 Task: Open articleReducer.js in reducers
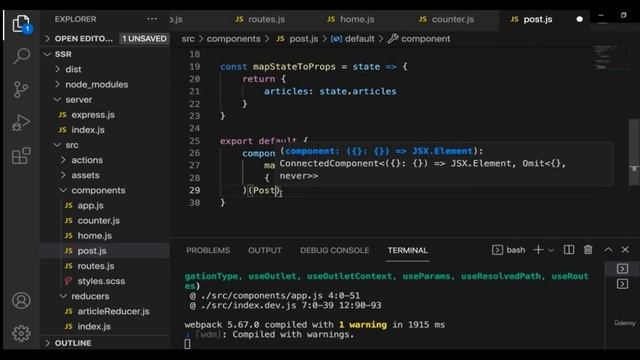(x=113, y=311)
